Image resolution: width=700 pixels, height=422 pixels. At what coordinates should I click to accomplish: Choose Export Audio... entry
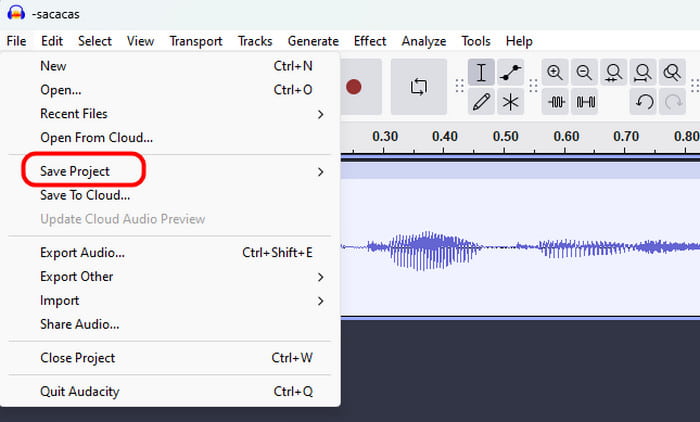click(170, 253)
